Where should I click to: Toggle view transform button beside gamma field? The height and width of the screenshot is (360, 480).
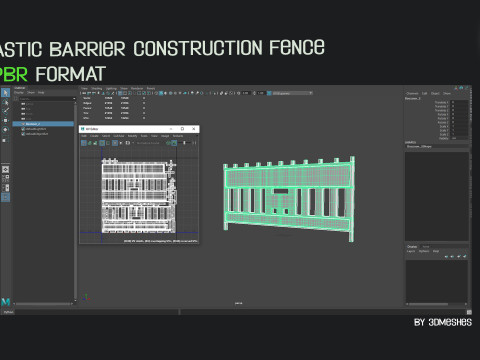point(269,93)
